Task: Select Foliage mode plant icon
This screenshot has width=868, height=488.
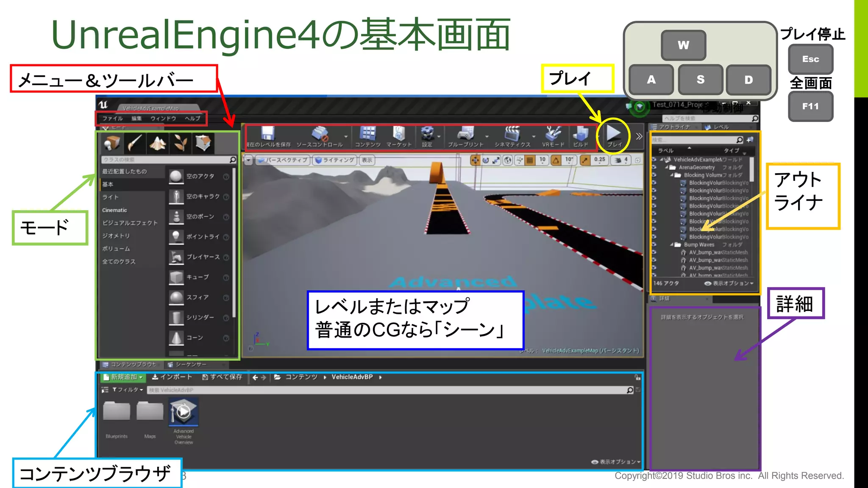Action: pos(181,143)
